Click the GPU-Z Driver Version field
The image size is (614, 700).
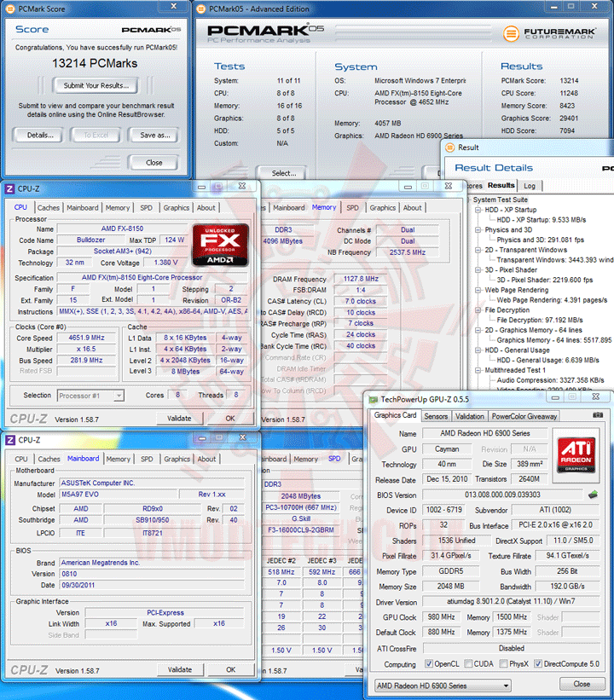click(512, 601)
